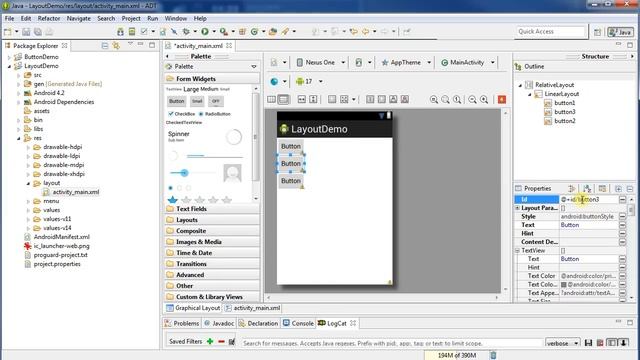Click the Zoom to 100% icon
This screenshot has height=360, width=640.
(457, 100)
